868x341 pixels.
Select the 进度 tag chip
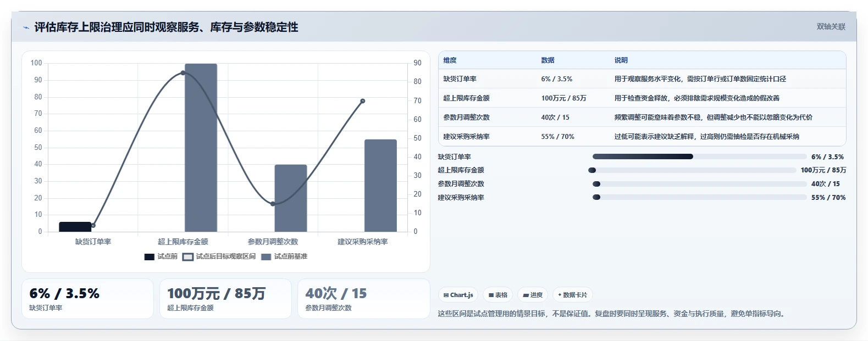[533, 295]
